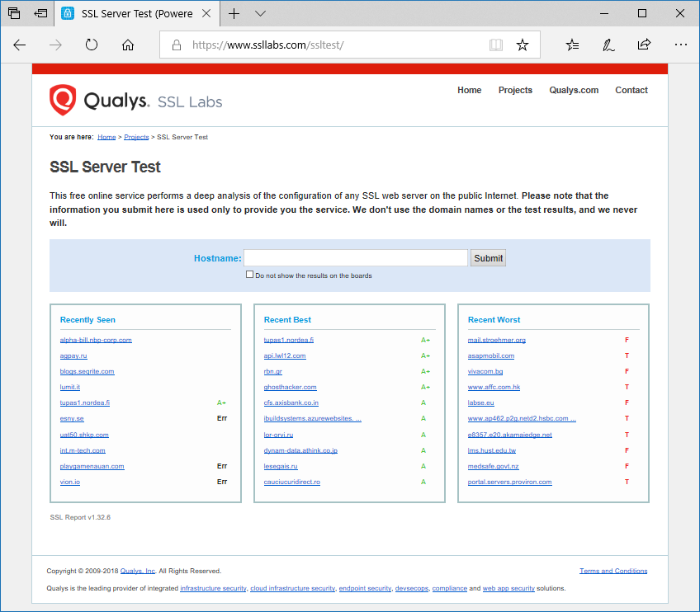Click the padlock site security icon

[177, 45]
